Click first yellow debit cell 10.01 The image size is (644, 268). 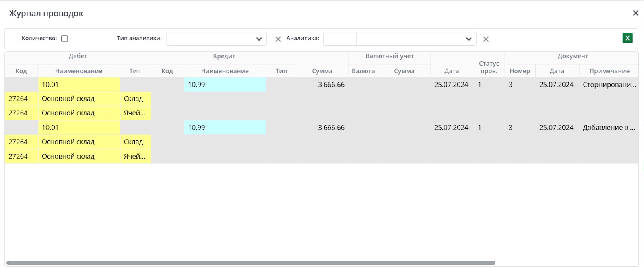click(x=78, y=85)
